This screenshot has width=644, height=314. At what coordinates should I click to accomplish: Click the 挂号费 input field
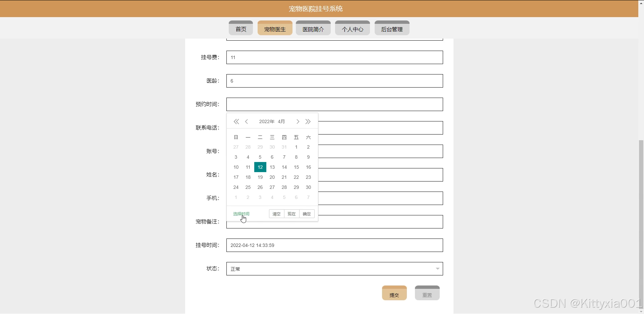coord(334,57)
